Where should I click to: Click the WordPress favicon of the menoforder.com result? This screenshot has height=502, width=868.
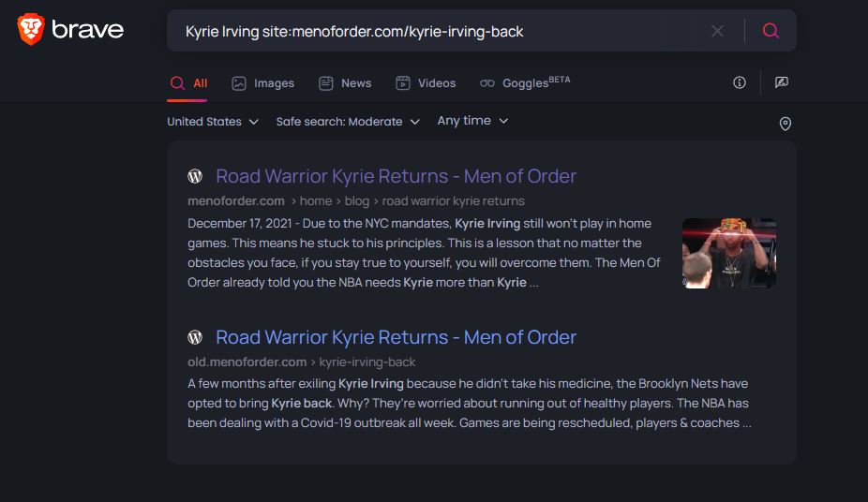tap(195, 176)
